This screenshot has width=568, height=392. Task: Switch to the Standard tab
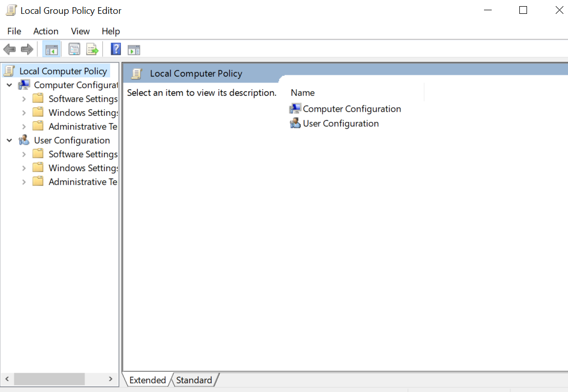point(194,380)
